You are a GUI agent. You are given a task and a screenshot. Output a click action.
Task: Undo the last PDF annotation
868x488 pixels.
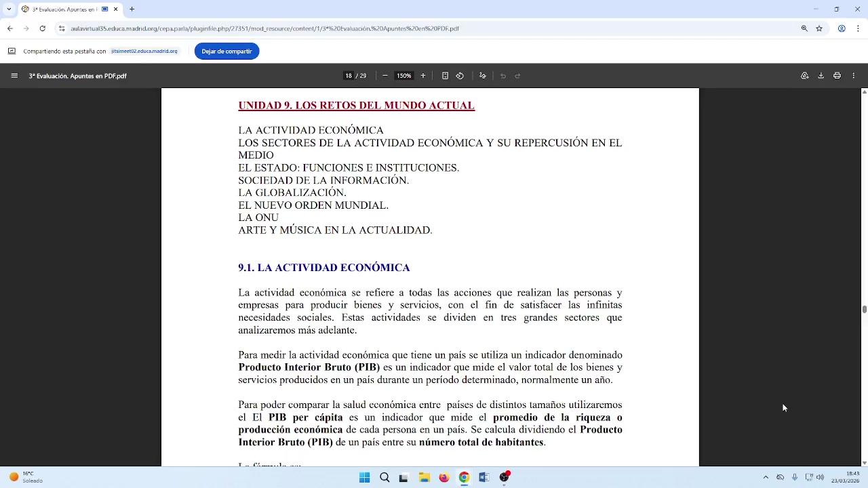[x=503, y=76]
